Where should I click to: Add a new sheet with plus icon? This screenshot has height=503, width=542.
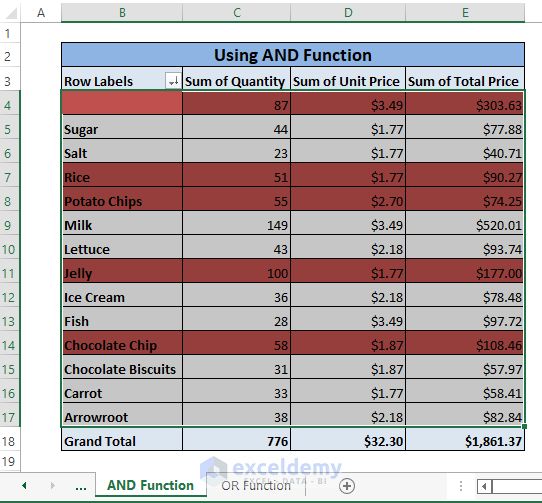pyautogui.click(x=347, y=486)
